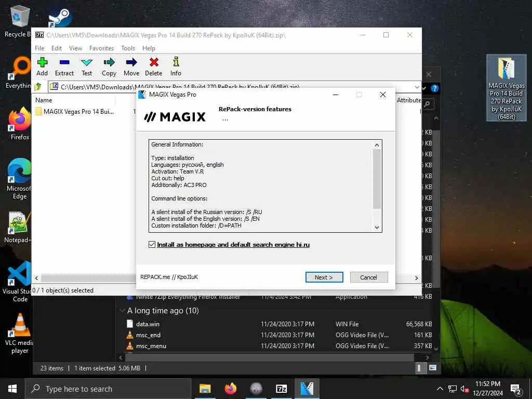Image resolution: width=532 pixels, height=399 pixels.
Task: Click the Add icon in 7-Zip toolbar
Action: point(42,66)
